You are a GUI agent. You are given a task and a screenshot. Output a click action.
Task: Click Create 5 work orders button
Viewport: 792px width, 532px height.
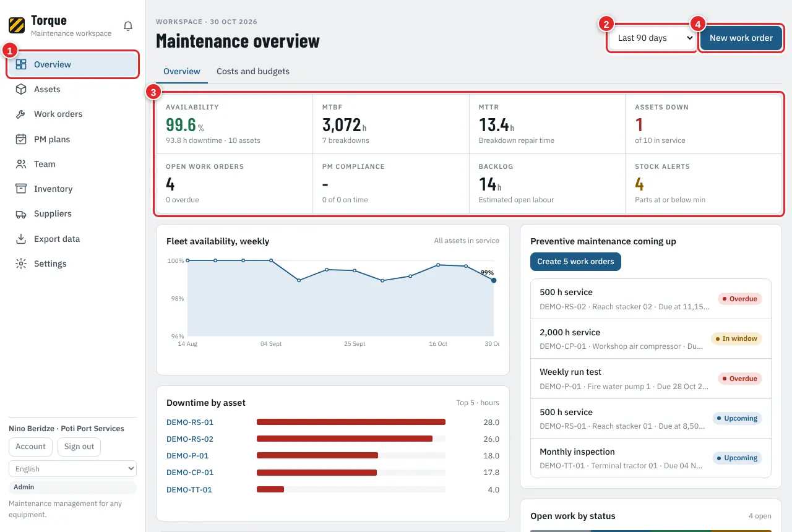575,261
